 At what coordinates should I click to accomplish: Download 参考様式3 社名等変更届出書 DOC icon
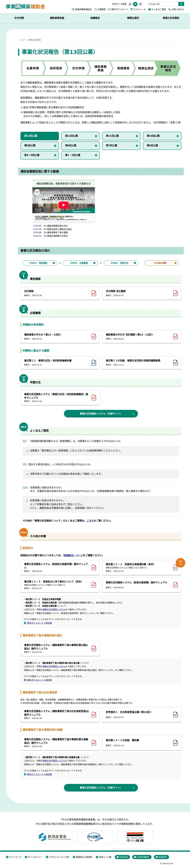click(175, 715)
